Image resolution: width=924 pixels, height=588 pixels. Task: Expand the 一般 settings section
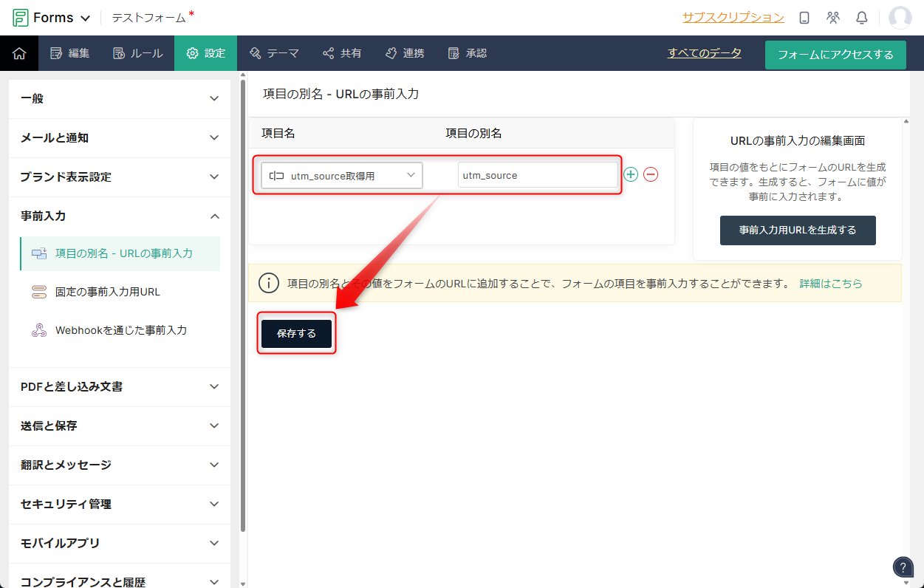click(x=120, y=98)
